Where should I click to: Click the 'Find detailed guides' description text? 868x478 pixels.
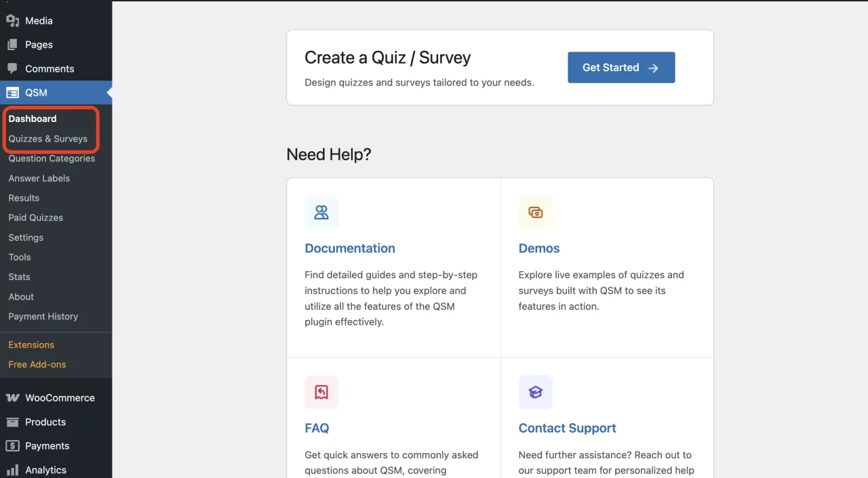coord(391,298)
